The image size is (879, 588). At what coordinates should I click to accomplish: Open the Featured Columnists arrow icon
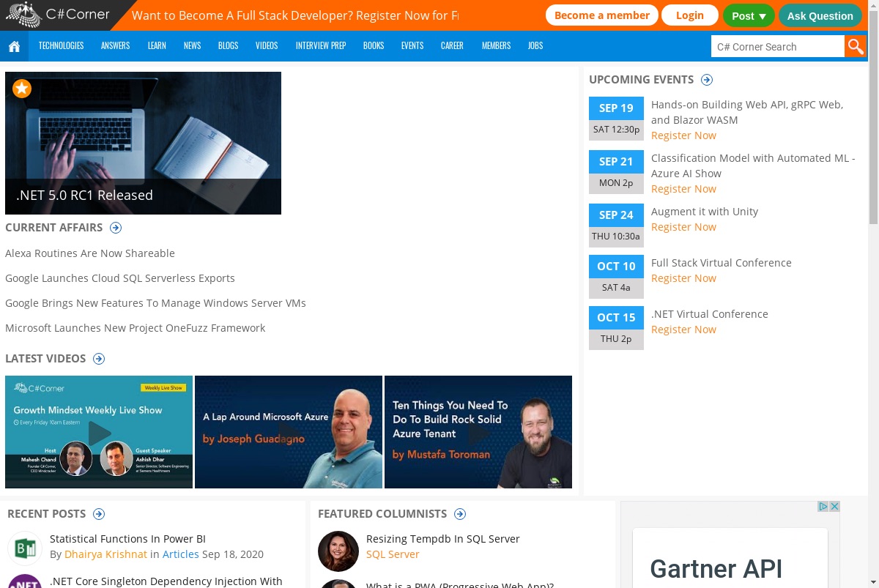click(460, 514)
